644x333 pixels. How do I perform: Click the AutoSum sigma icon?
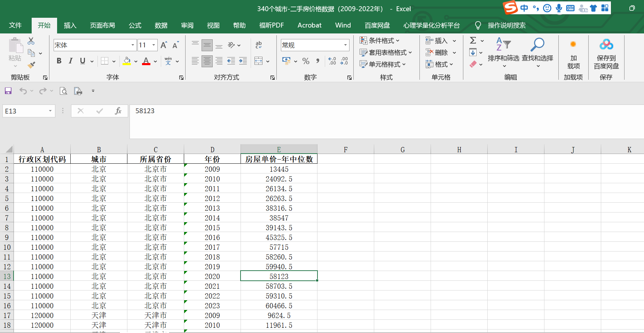point(473,40)
